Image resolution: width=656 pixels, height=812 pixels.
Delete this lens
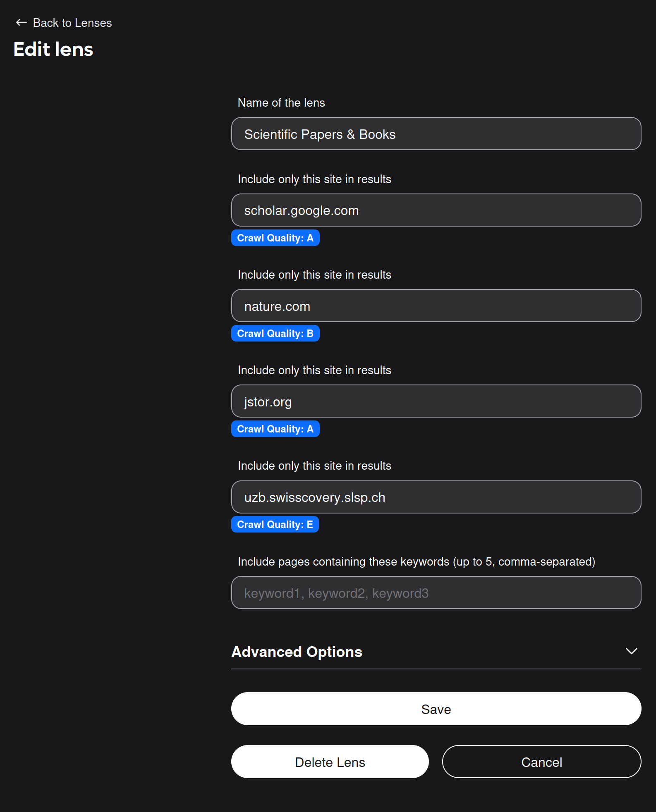point(330,762)
